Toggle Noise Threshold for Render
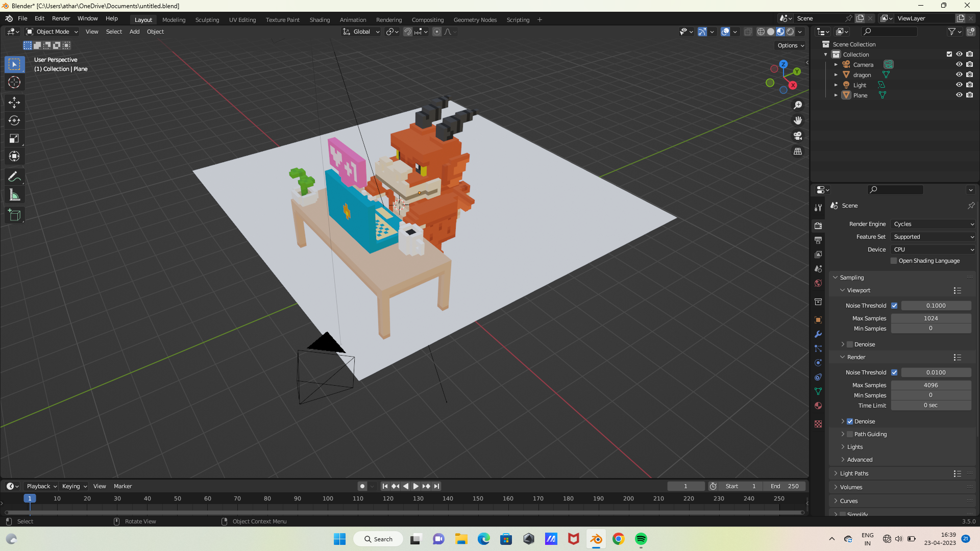Image resolution: width=980 pixels, height=551 pixels. click(894, 372)
